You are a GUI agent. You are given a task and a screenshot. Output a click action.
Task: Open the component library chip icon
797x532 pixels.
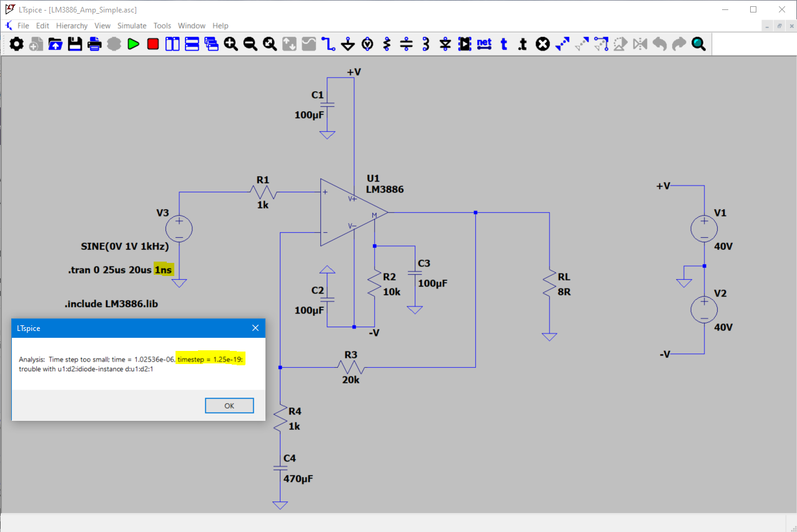coord(465,44)
